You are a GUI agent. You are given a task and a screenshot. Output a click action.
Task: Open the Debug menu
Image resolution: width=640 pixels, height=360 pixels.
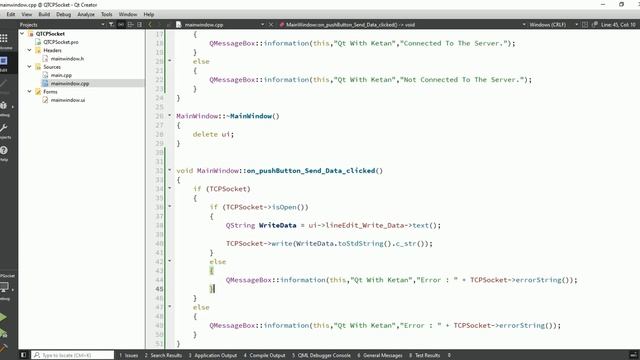63,14
